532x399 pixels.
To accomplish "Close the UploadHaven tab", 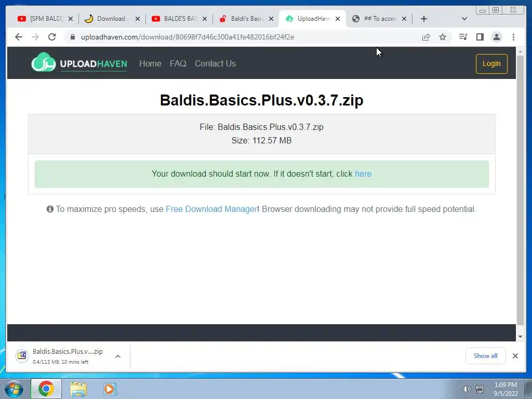I will (338, 19).
